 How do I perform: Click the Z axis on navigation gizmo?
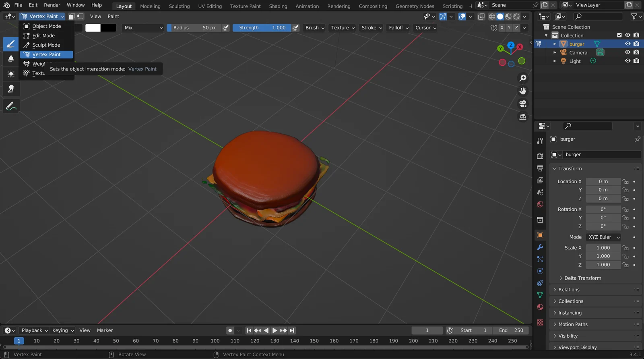511,46
